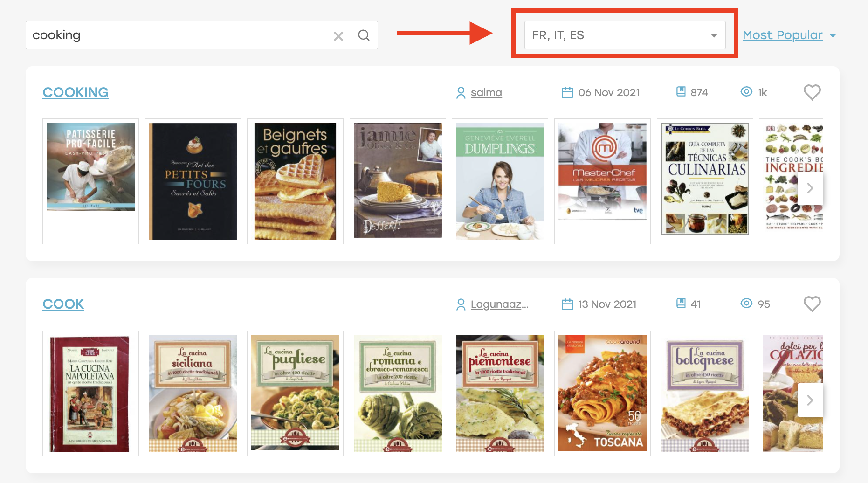Viewport: 868px width, 483px height.
Task: Open La cucina piemontese book cover
Action: pos(500,393)
